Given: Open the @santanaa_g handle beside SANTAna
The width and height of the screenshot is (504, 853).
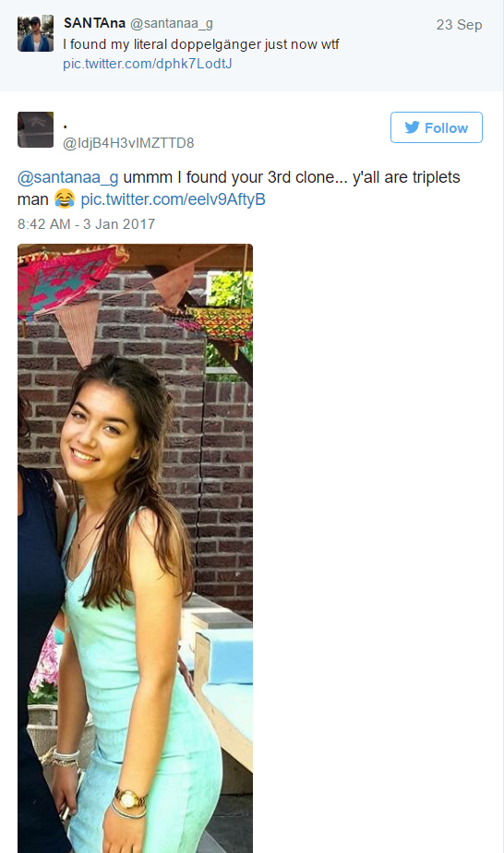Looking at the screenshot, I should tap(172, 23).
